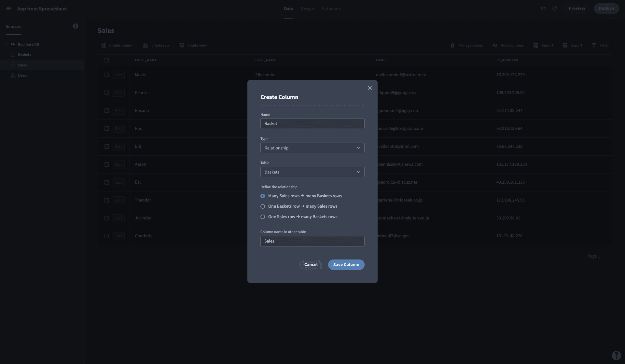
Task: Select Many Sales rows to many Baskets rows
Action: click(x=262, y=196)
